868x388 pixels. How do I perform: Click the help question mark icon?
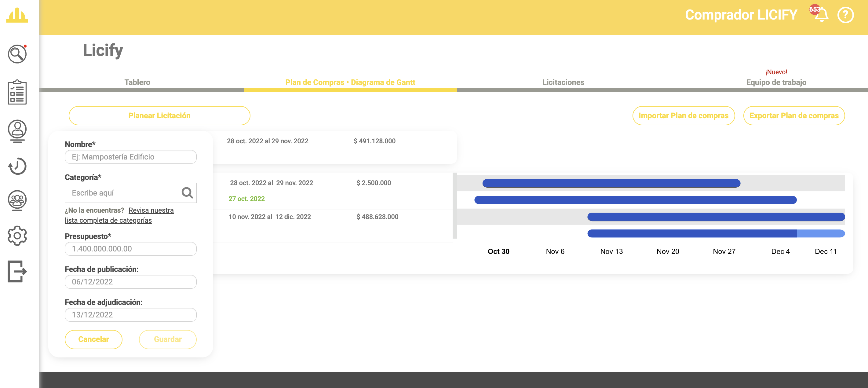click(x=845, y=15)
